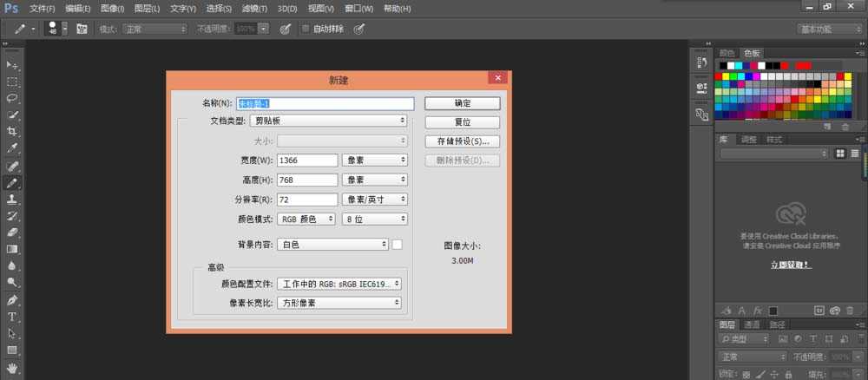Select the Crop tool
The width and height of the screenshot is (868, 380).
click(x=12, y=132)
